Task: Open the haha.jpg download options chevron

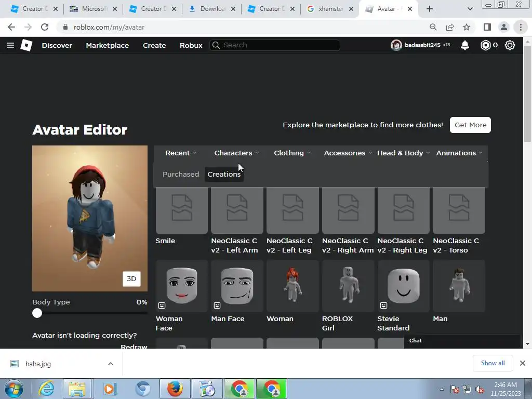Action: point(110,364)
